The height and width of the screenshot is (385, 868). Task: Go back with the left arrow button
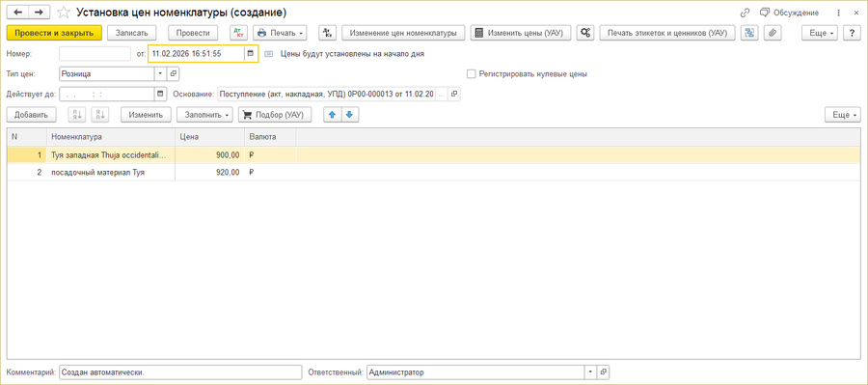(x=17, y=12)
